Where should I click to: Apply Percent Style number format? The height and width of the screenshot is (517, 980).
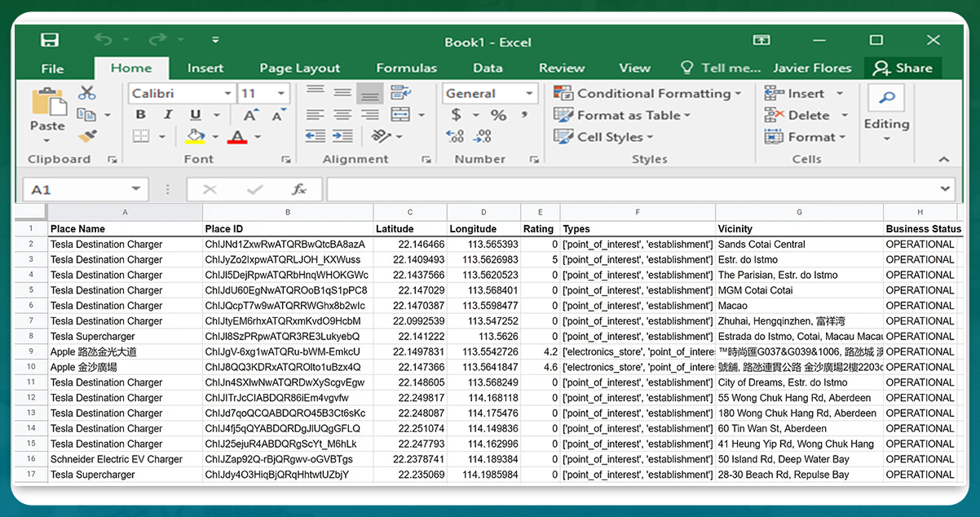coord(498,115)
